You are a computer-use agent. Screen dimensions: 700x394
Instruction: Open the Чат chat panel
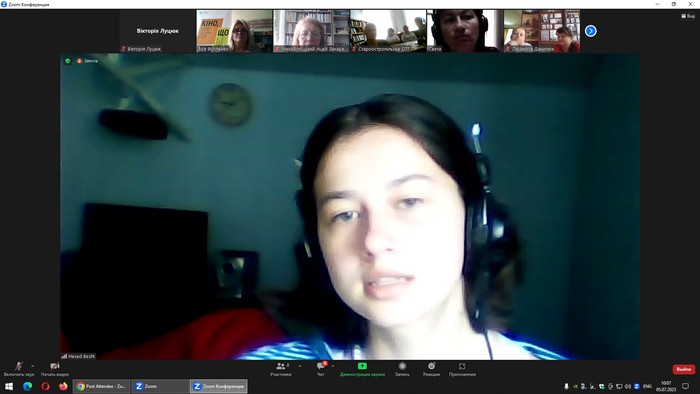coord(321,369)
